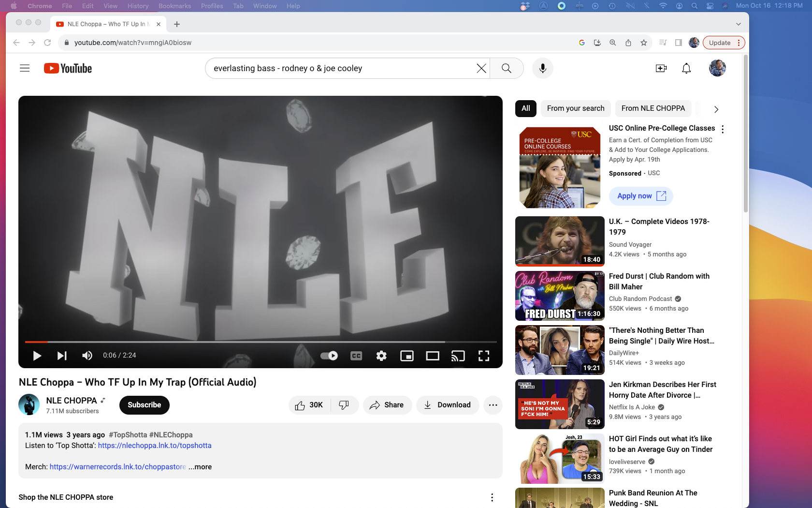This screenshot has width=812, height=508.
Task: Show more filter chips with arrow
Action: pos(716,109)
